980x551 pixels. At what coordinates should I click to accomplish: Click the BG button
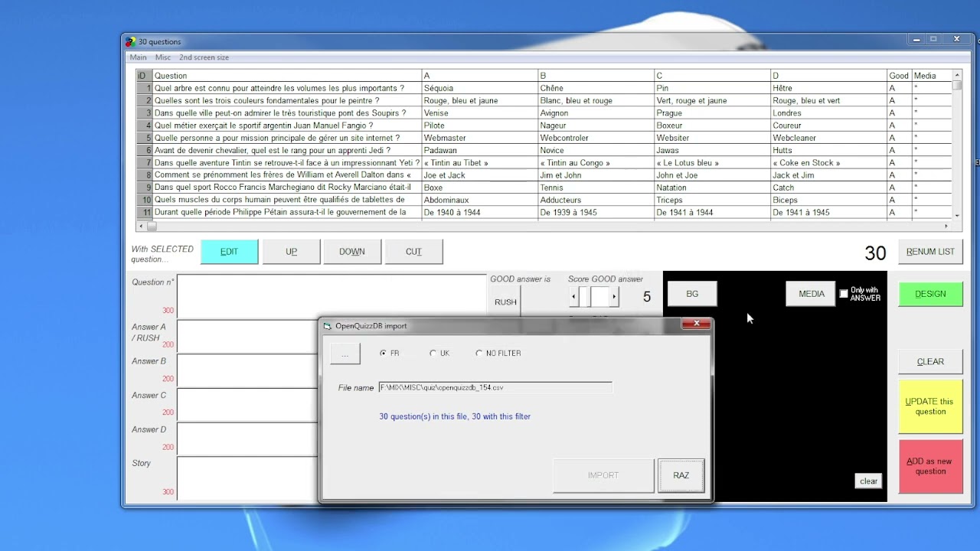point(692,294)
